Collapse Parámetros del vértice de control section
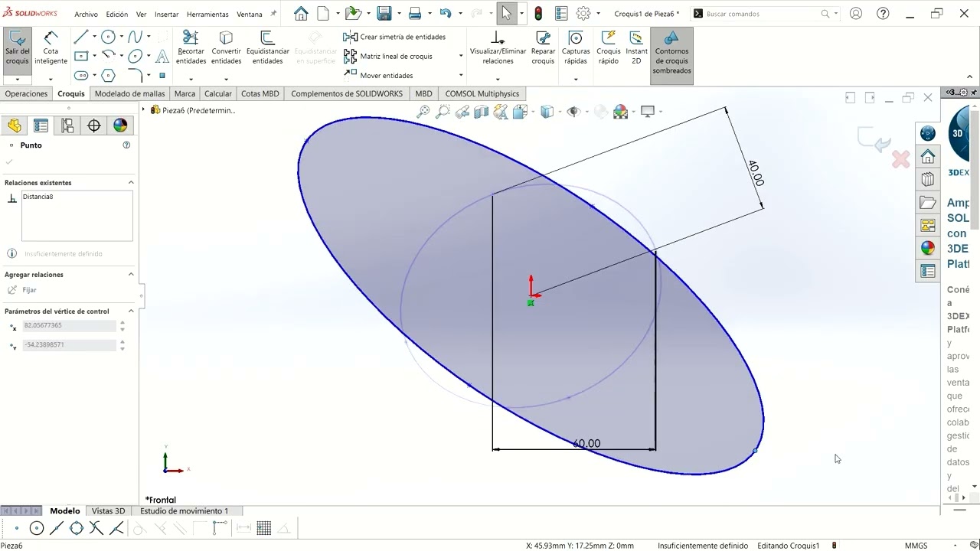Image resolution: width=980 pixels, height=551 pixels. (131, 311)
